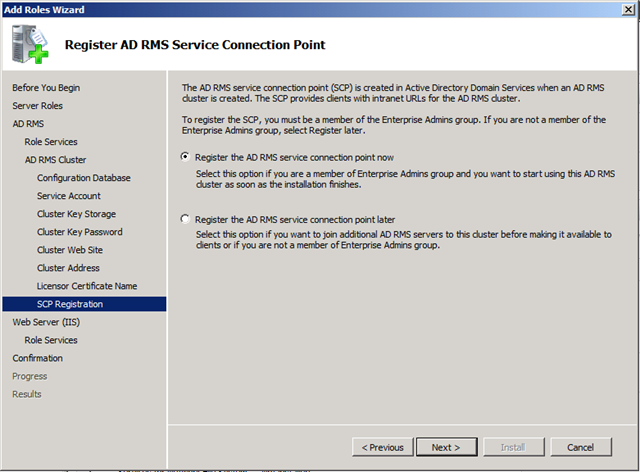Open the Server Roles step
The width and height of the screenshot is (640, 472).
(38, 106)
